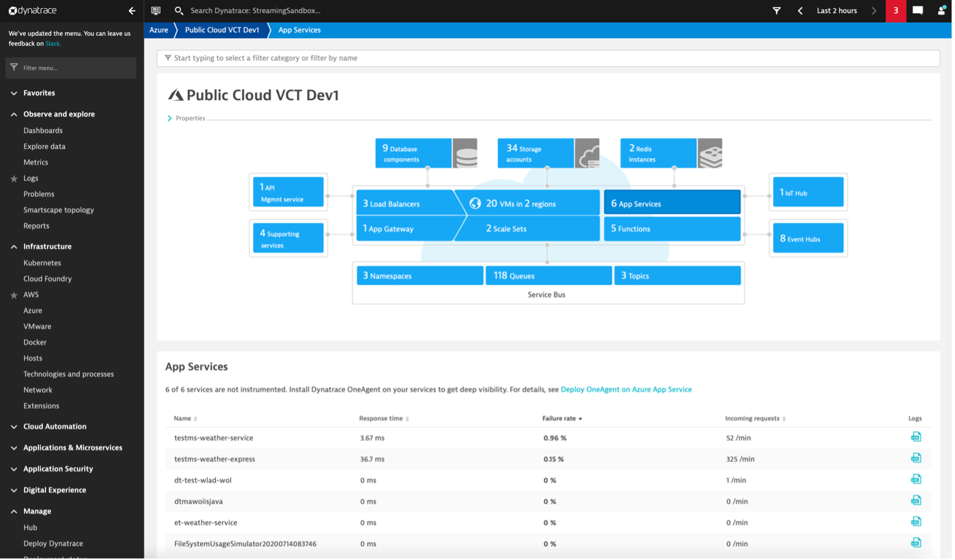Viewport: 955px width, 560px height.
Task: Click the Dynatrace logo
Action: tap(32, 10)
